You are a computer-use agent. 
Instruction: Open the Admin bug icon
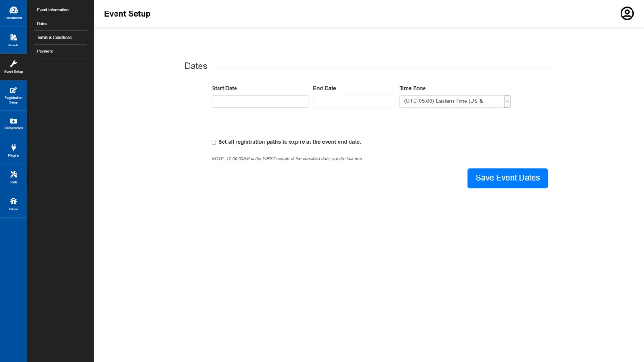(13, 201)
